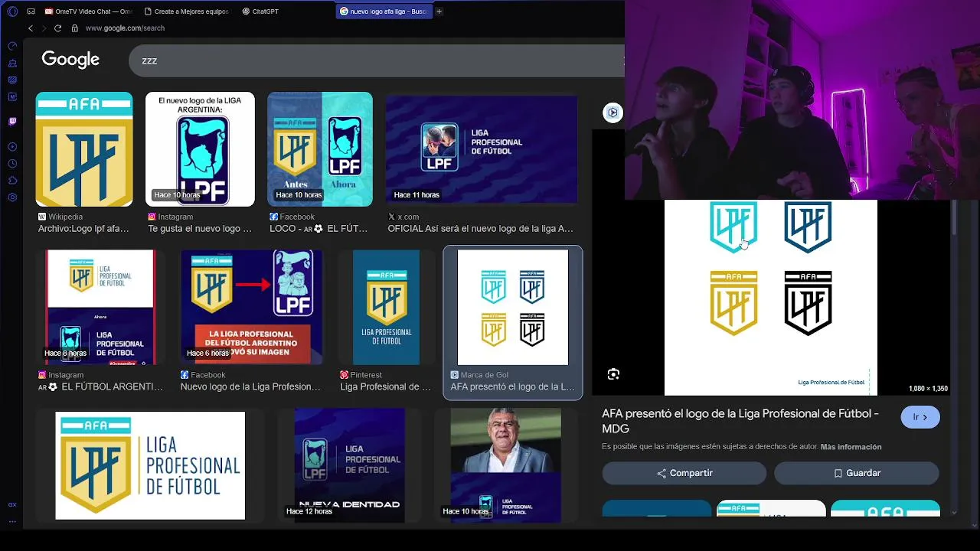Click the Google logo
The width and height of the screenshot is (980, 551).
click(70, 60)
